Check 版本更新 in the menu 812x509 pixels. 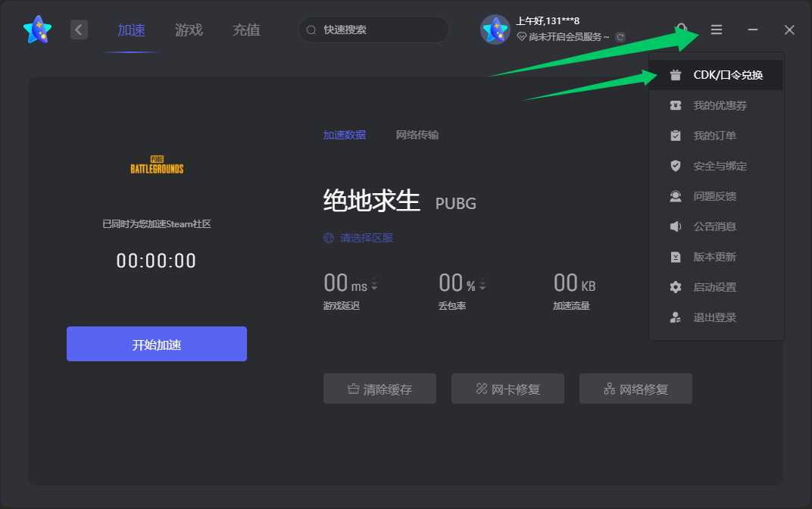[x=716, y=257]
